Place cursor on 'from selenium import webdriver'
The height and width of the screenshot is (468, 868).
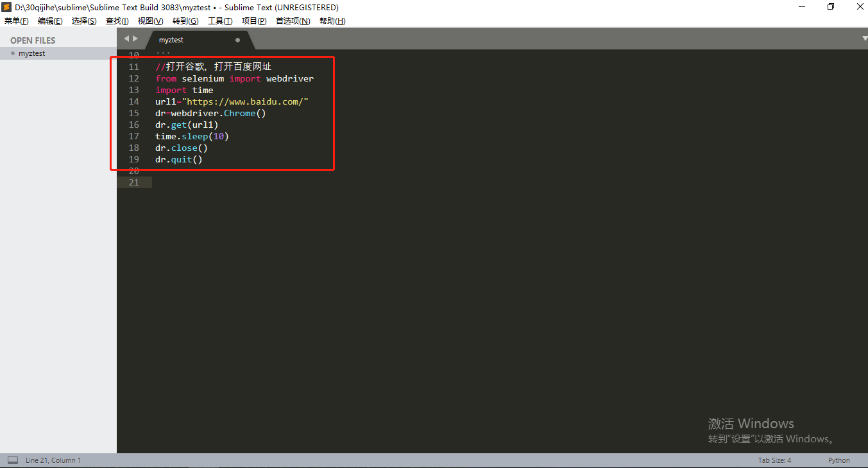click(234, 78)
